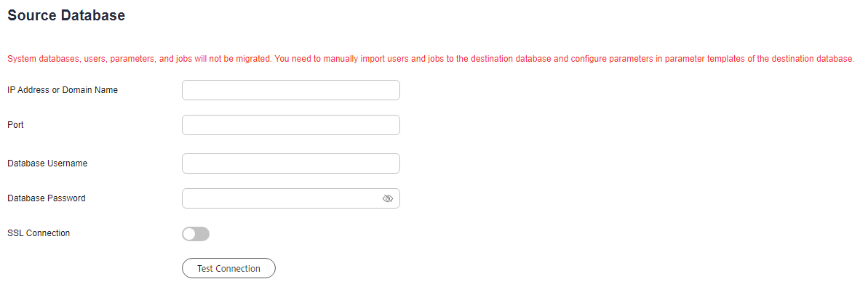Click the gray track of SSL switch
Image resolution: width=868 pixels, height=287 pixels.
(202, 234)
